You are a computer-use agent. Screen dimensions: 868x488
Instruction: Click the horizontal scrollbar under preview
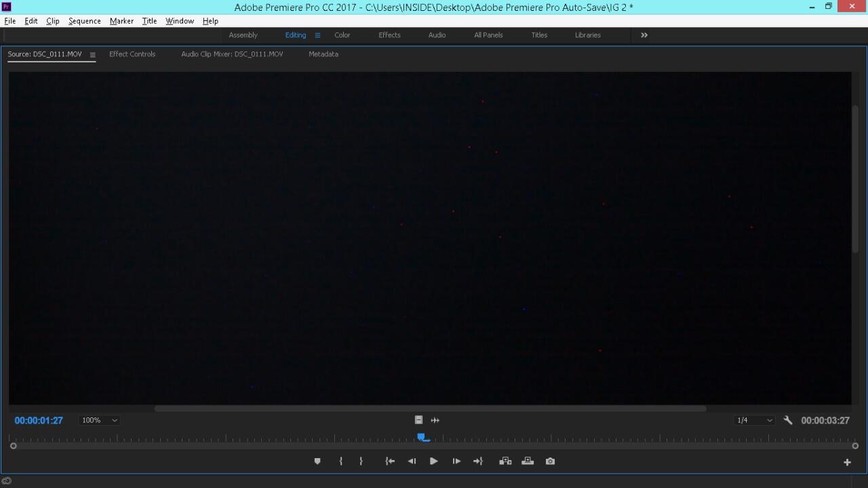(430, 409)
